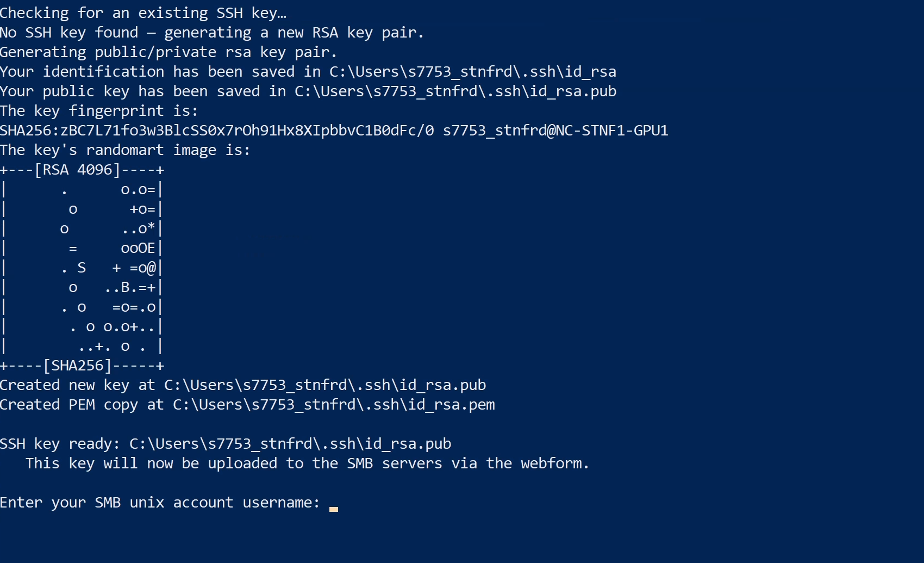924x563 pixels.
Task: Click the "The key's randomart image is:" line
Action: point(125,150)
